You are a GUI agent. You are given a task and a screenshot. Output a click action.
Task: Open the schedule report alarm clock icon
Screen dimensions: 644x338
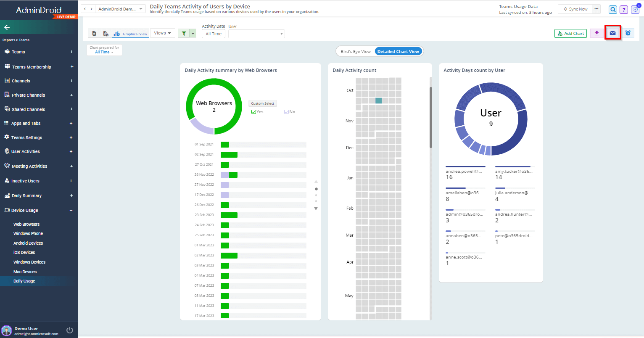pos(628,32)
